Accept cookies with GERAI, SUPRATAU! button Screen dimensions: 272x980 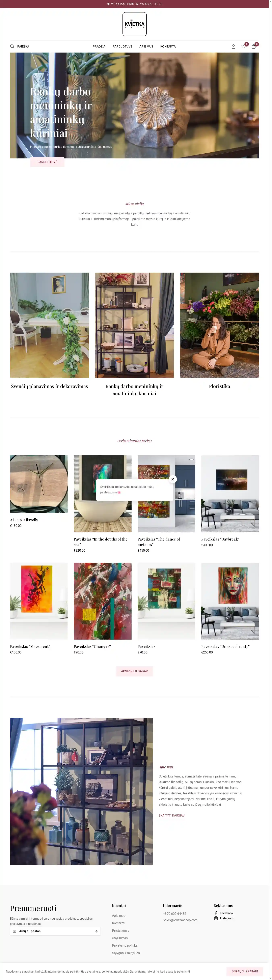tap(245, 971)
